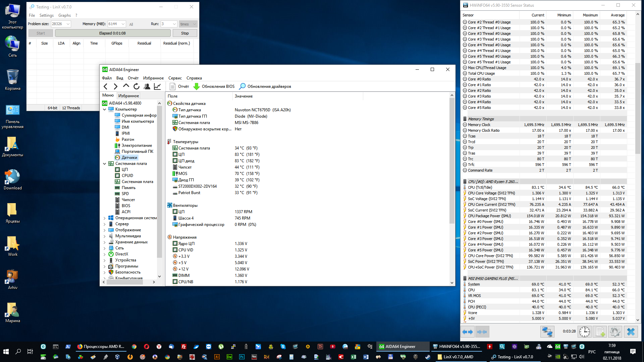
Task: Click HWiNFO log file add icon
Action: click(600, 331)
